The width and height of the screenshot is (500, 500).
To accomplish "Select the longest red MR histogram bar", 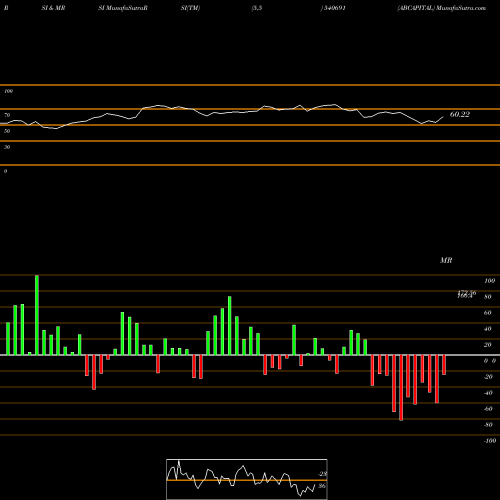I will 401,388.
